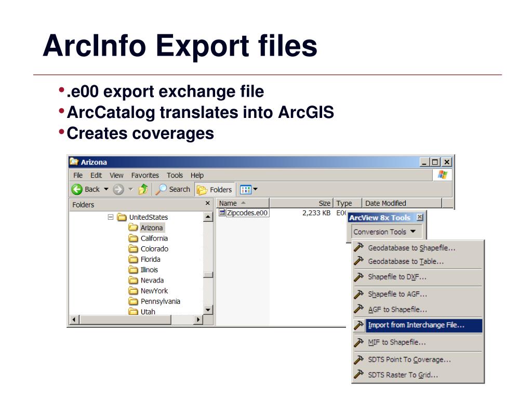Open the View menu

(x=116, y=175)
